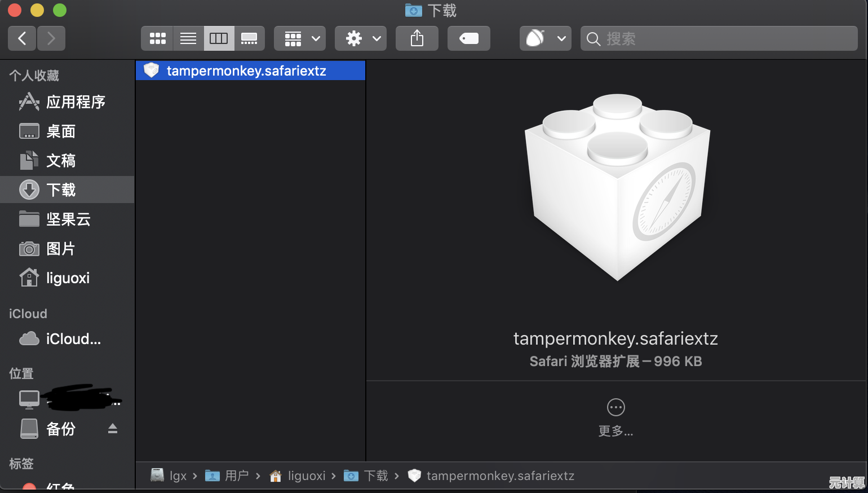Screen dimensions: 868x493
Task: Open 文稿 in the sidebar
Action: click(67, 161)
